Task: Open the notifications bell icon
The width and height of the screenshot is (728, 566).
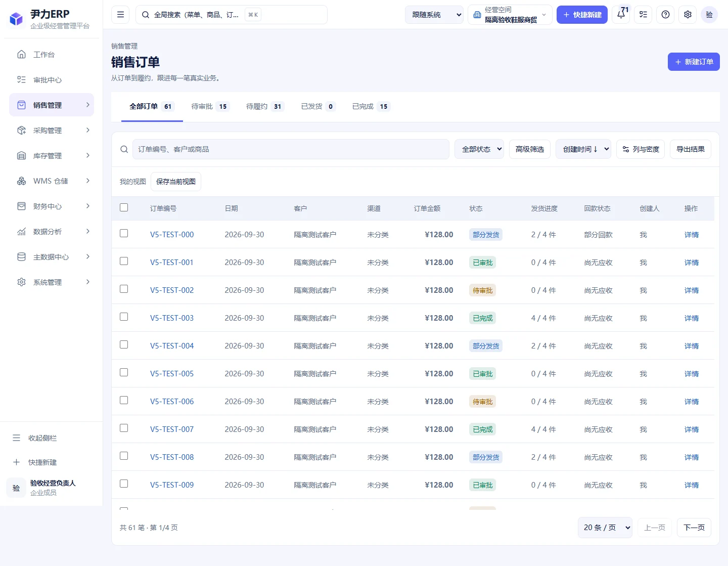Action: (x=621, y=15)
